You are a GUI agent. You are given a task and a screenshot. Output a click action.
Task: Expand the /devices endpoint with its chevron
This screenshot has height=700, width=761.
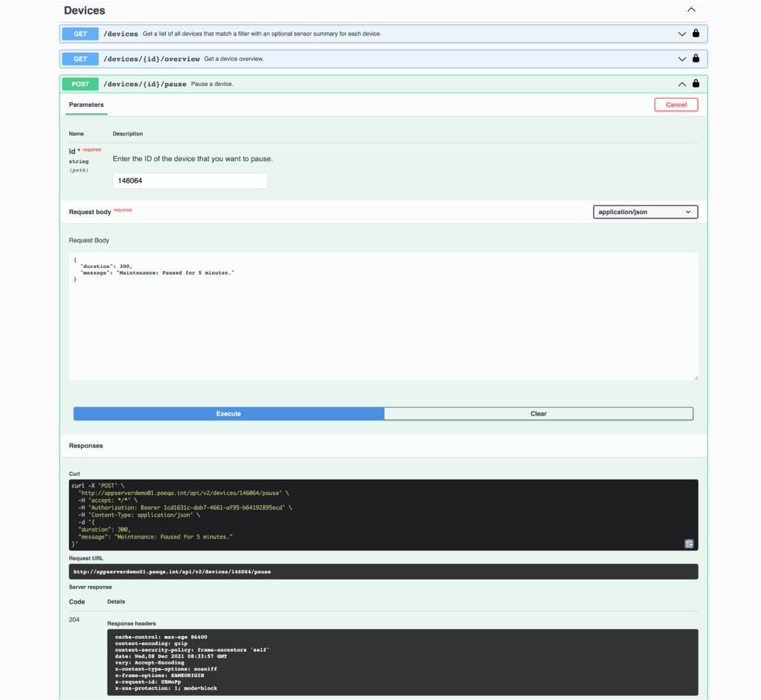coord(682,34)
